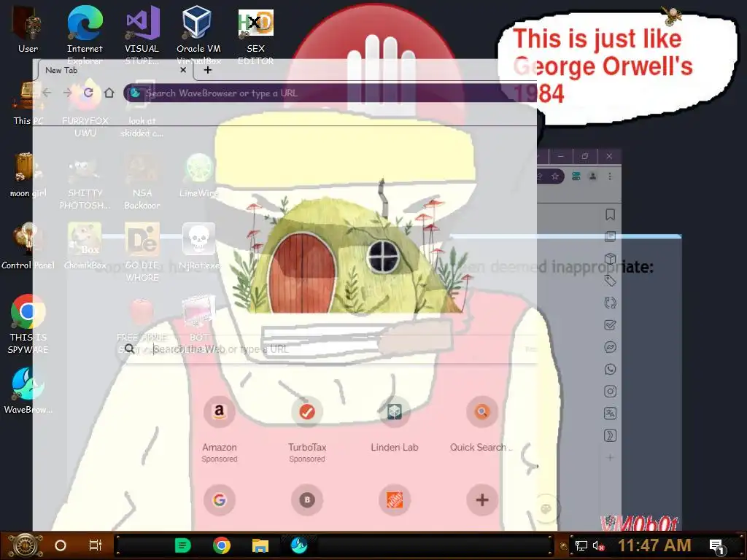Image resolution: width=747 pixels, height=560 pixels.
Task: Open profile icon in background browser window
Action: click(x=592, y=176)
